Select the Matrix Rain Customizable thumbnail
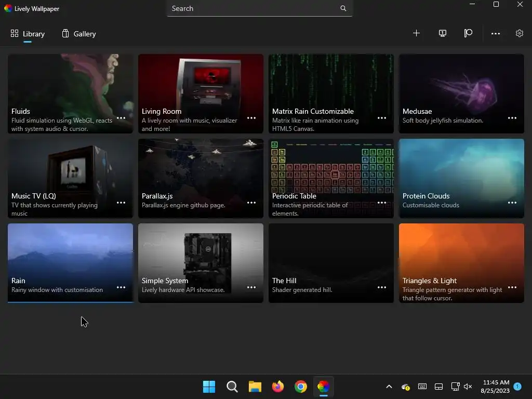The height and width of the screenshot is (399, 532). [x=331, y=94]
